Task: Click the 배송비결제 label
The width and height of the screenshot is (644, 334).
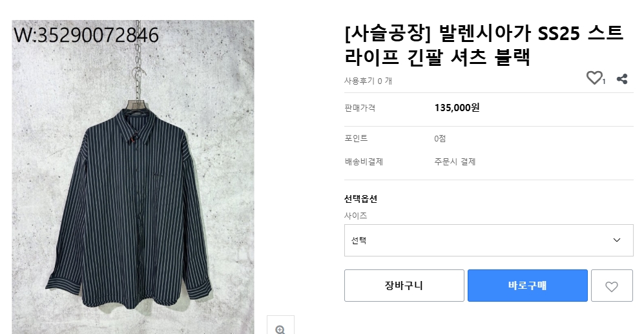Action: (x=364, y=162)
